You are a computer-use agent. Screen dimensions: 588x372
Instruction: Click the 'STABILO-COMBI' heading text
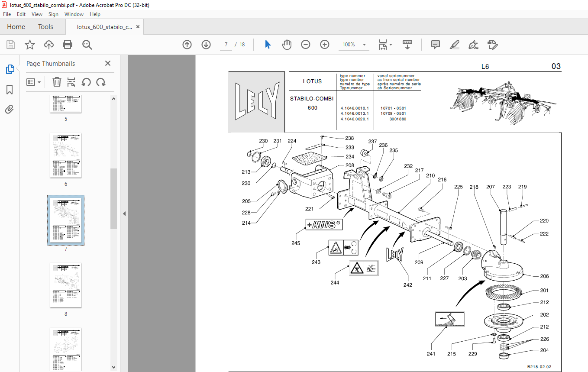click(312, 99)
